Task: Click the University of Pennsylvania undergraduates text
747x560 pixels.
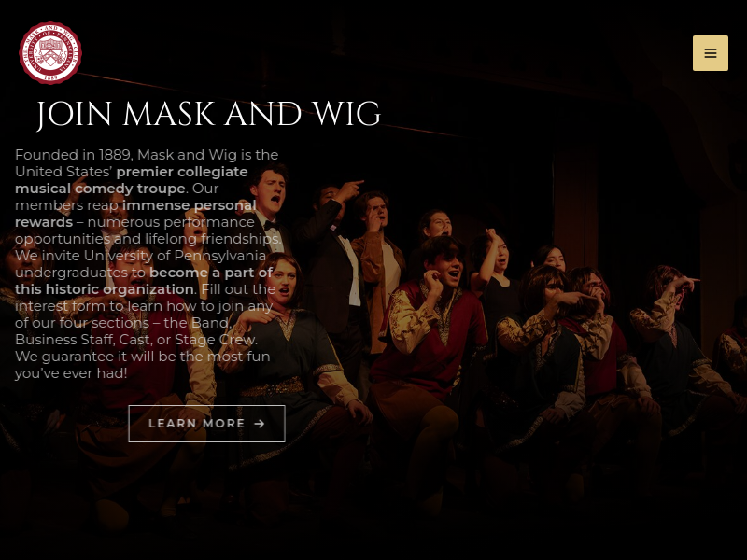Action: pos(140,264)
